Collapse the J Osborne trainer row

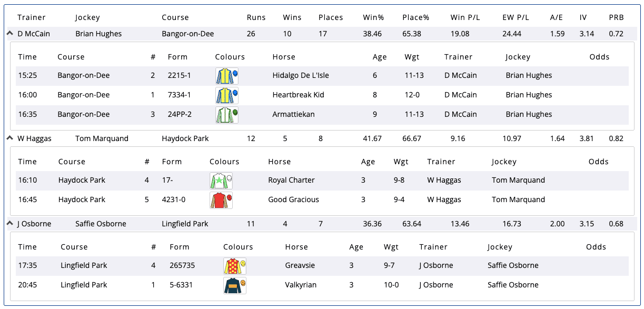click(x=9, y=223)
